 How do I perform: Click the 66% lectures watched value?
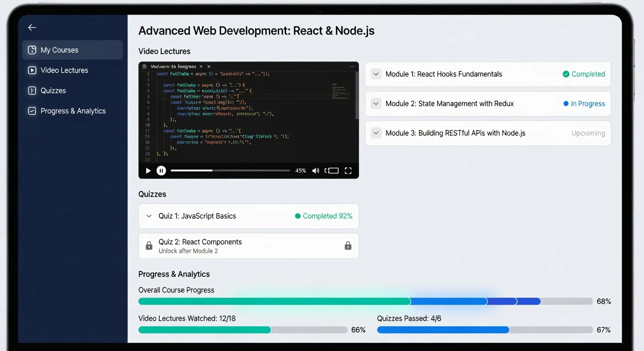(358, 330)
